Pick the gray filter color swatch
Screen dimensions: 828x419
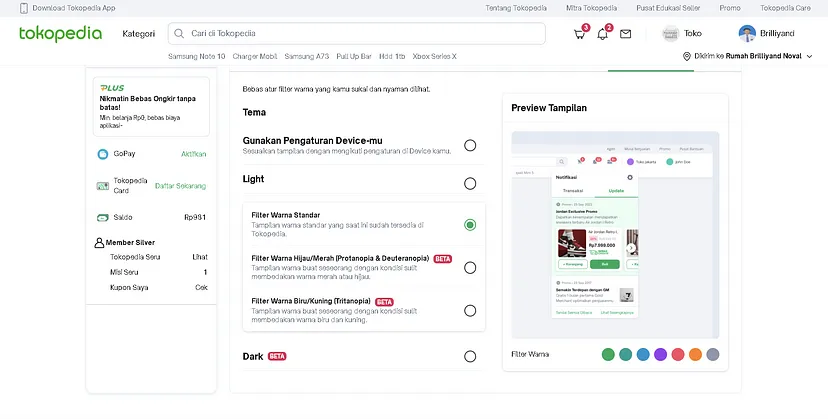713,355
